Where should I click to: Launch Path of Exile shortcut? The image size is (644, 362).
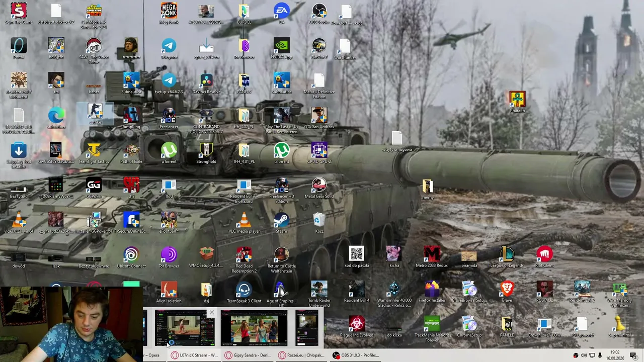pos(131,153)
